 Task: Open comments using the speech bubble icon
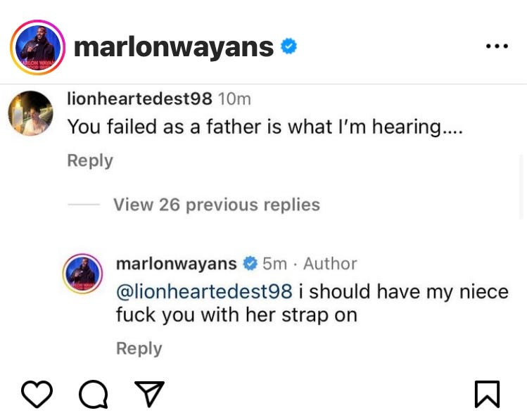pyautogui.click(x=94, y=394)
